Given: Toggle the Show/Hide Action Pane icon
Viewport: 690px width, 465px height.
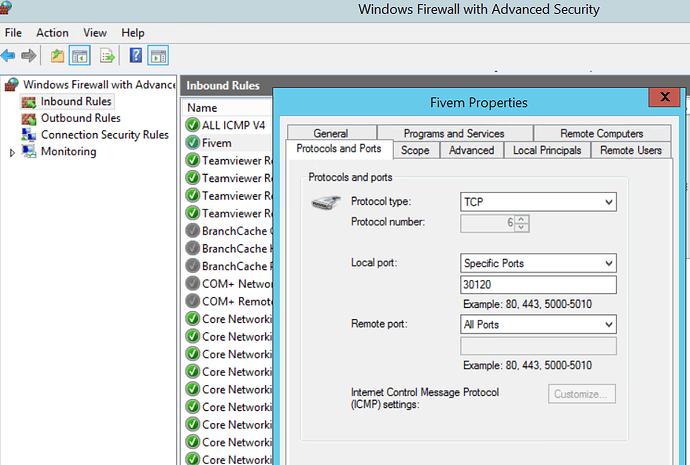Looking at the screenshot, I should [x=158, y=56].
